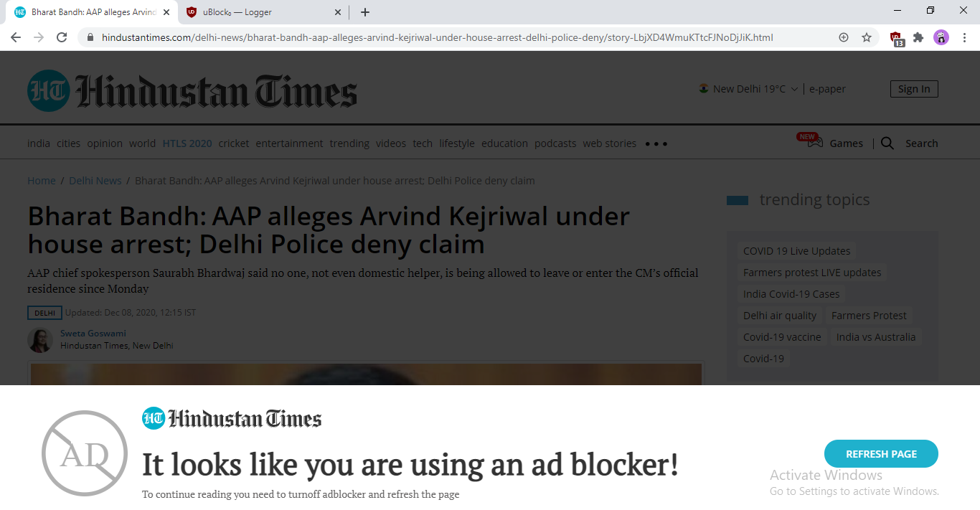The width and height of the screenshot is (980, 510).
Task: Click the Search magnifier icon
Action: tap(887, 143)
